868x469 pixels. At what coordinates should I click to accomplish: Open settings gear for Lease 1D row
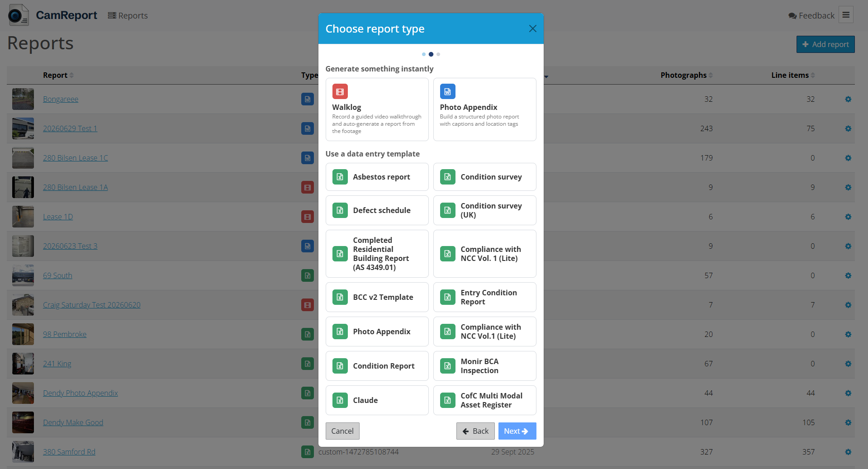click(x=848, y=217)
